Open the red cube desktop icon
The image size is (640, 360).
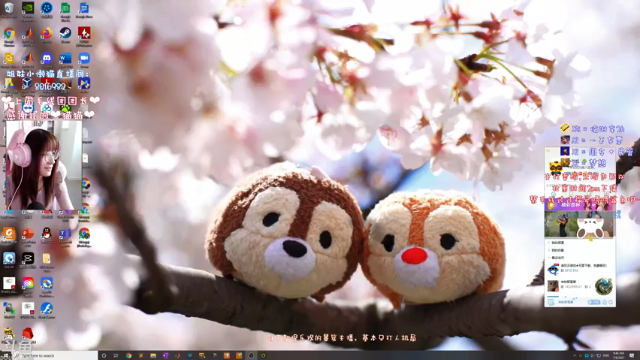(28, 333)
